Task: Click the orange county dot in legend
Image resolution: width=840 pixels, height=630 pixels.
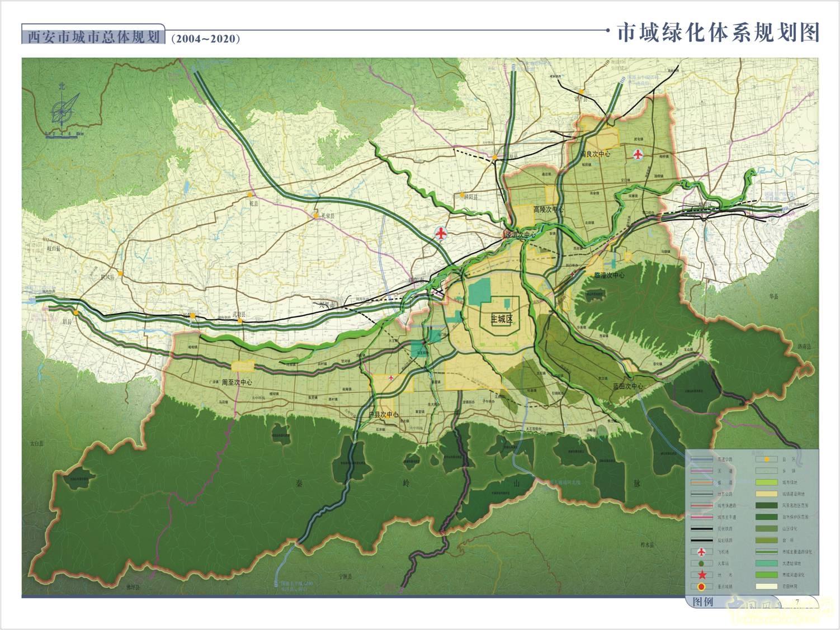Action: click(x=767, y=459)
